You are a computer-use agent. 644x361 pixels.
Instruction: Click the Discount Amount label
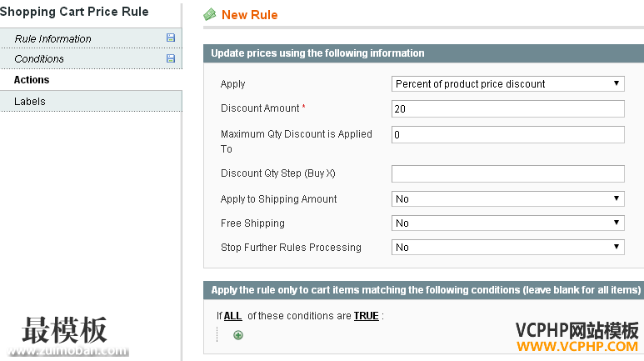point(260,108)
